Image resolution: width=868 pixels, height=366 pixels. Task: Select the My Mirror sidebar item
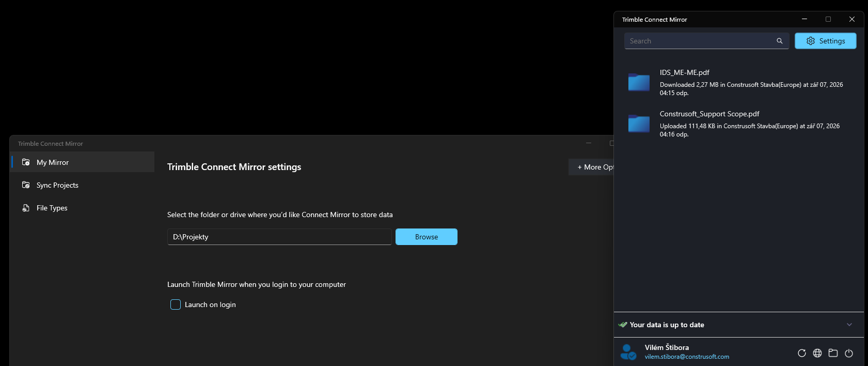[82, 162]
